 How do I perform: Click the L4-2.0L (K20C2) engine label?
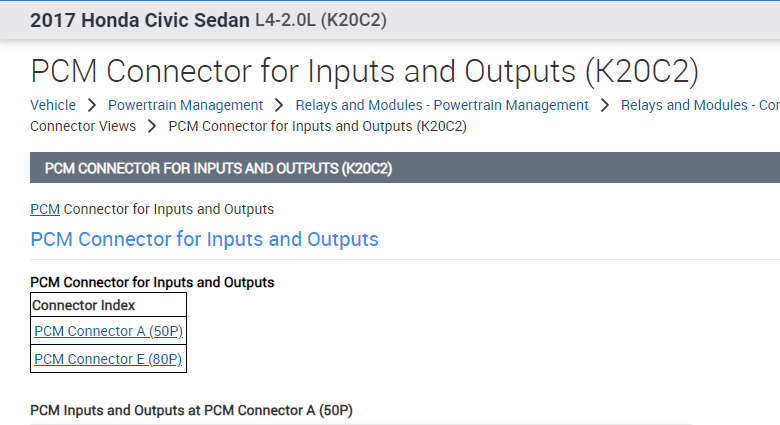point(321,20)
